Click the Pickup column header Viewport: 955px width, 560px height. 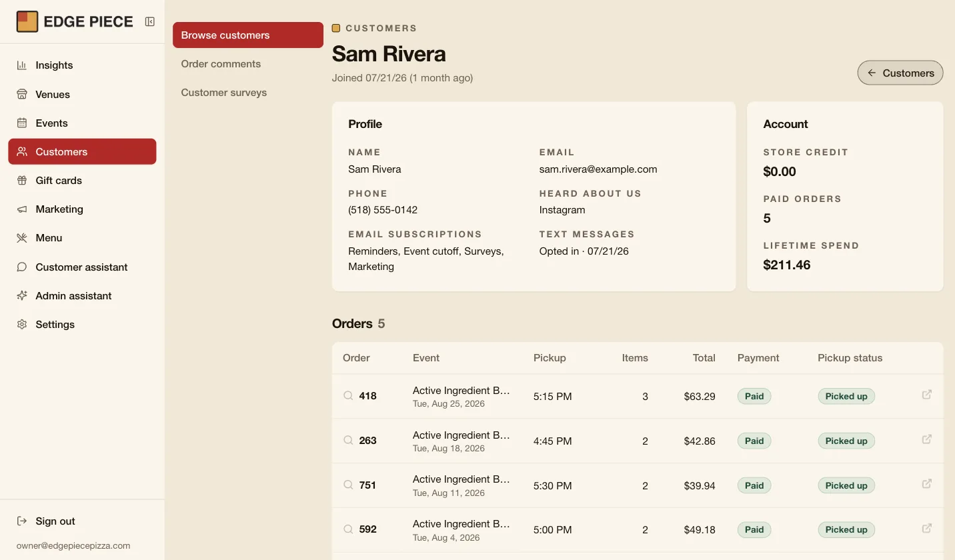[x=550, y=358]
